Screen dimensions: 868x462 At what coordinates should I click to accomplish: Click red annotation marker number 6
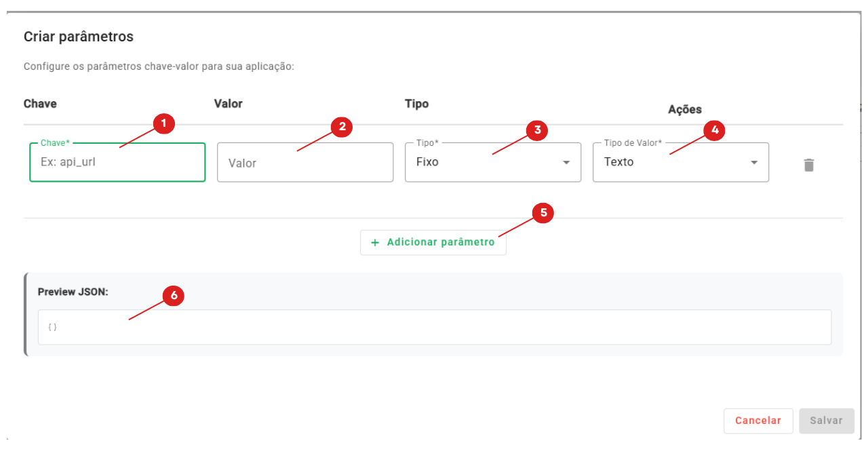pyautogui.click(x=174, y=296)
